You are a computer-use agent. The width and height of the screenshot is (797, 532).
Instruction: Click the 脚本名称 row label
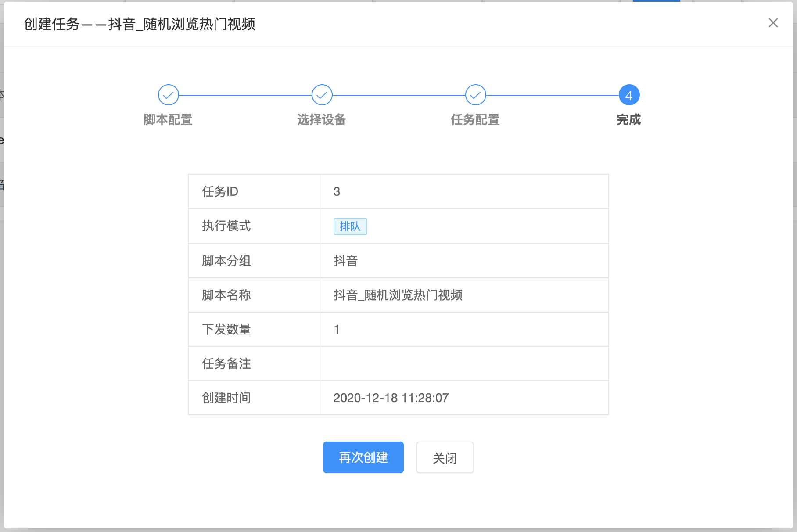click(226, 295)
